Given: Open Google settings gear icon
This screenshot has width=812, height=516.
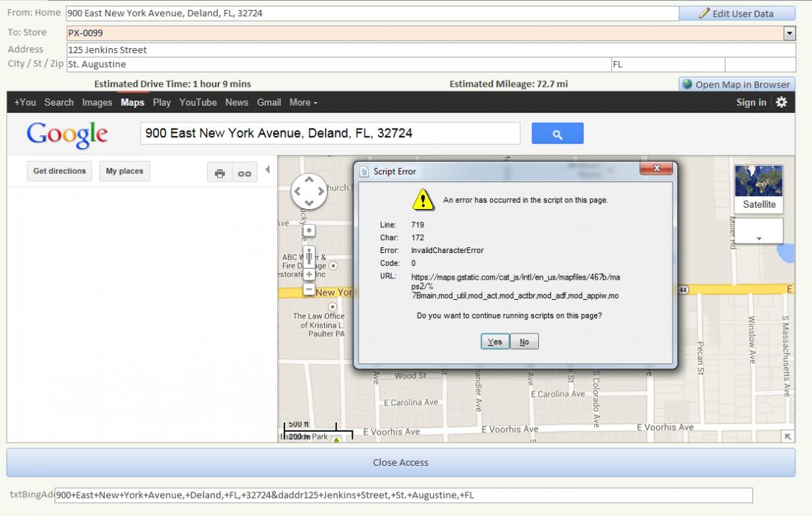Looking at the screenshot, I should click(781, 102).
